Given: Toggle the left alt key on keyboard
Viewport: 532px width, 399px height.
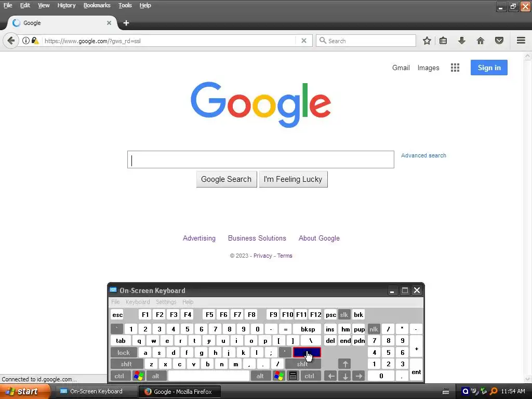Looking at the screenshot, I should (156, 376).
